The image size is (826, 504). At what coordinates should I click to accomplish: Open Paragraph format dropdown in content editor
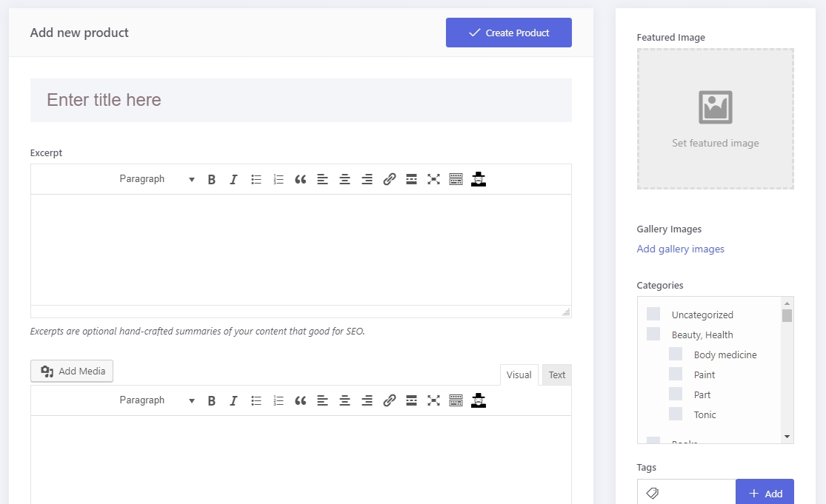click(x=156, y=400)
